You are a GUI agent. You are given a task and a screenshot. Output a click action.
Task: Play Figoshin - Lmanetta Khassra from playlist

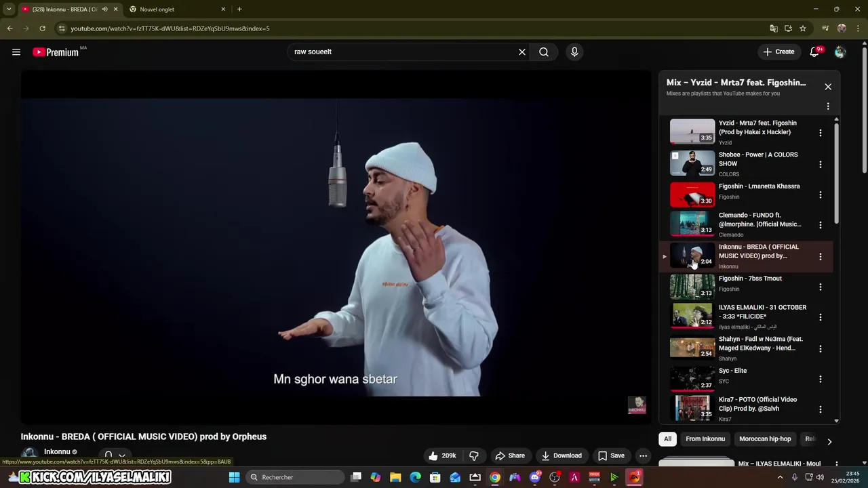[692, 195]
